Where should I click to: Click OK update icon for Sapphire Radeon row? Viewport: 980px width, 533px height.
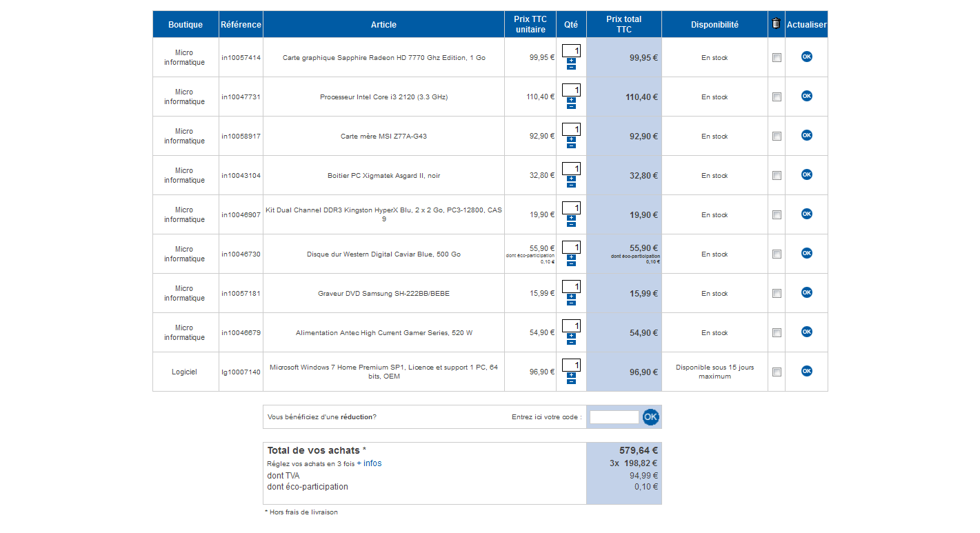pos(806,57)
